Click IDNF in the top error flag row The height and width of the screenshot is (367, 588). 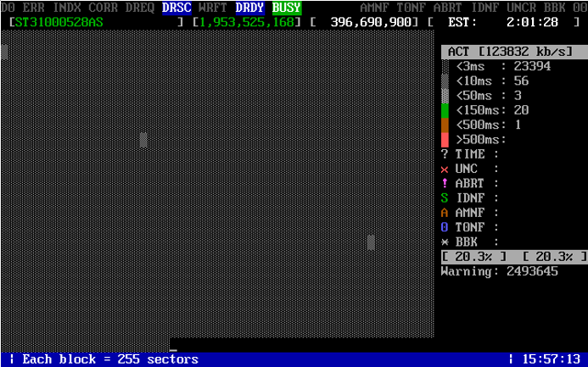(484, 8)
